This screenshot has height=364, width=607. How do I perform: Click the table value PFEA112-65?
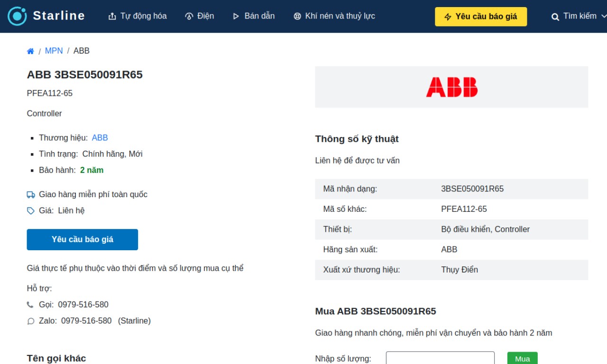coord(464,209)
